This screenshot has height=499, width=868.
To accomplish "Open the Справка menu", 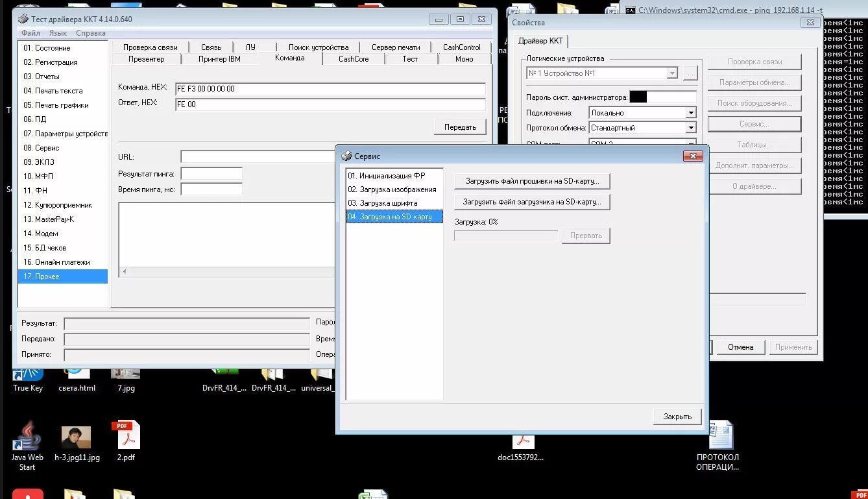I will pos(91,33).
